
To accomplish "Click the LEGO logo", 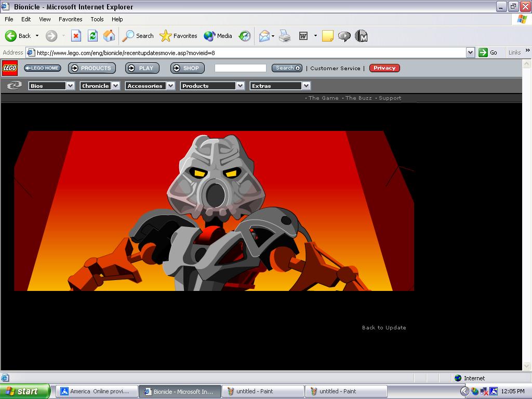I will (10, 68).
